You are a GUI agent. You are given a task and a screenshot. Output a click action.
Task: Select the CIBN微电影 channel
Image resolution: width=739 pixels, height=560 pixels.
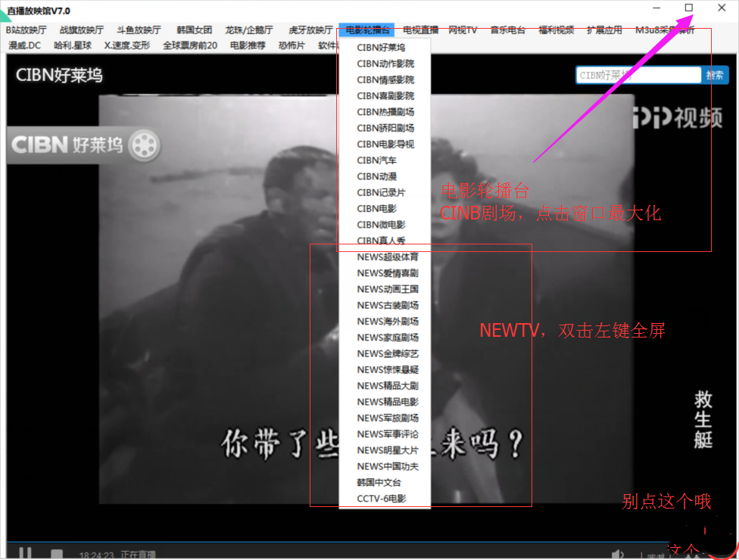[x=382, y=225]
